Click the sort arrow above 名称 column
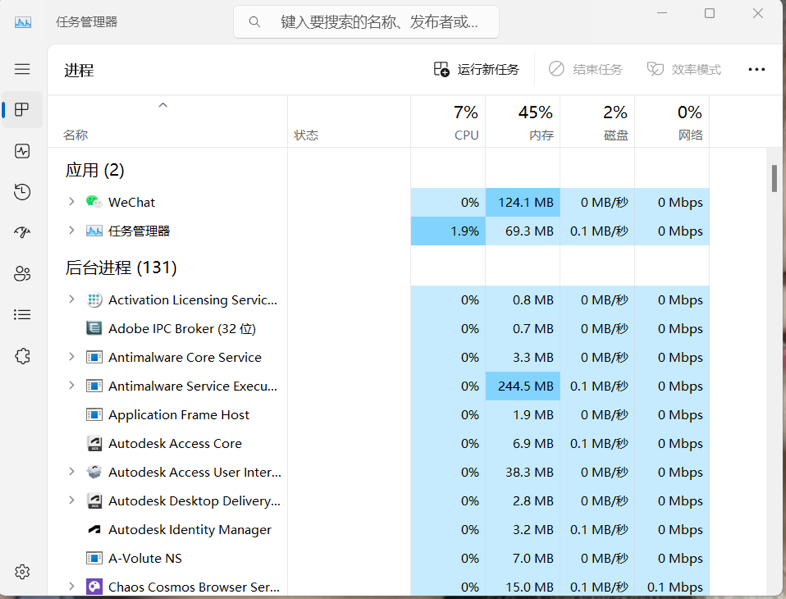This screenshot has height=599, width=786. (163, 105)
